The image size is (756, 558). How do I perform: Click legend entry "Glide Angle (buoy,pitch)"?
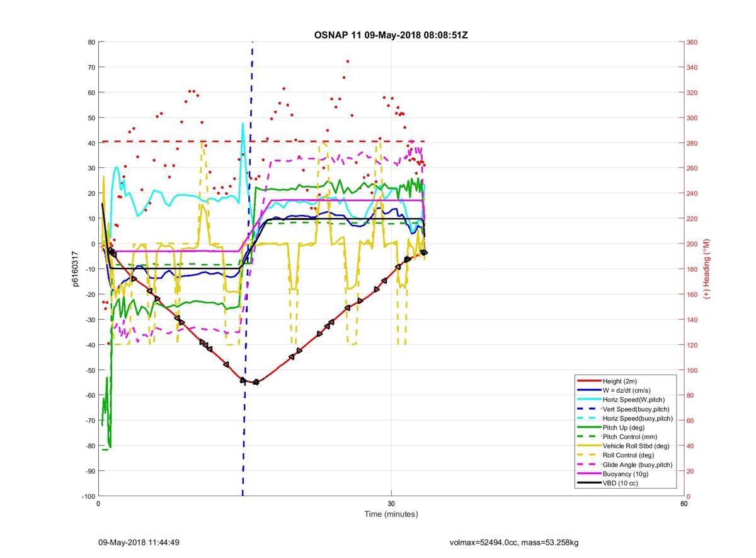tap(638, 464)
